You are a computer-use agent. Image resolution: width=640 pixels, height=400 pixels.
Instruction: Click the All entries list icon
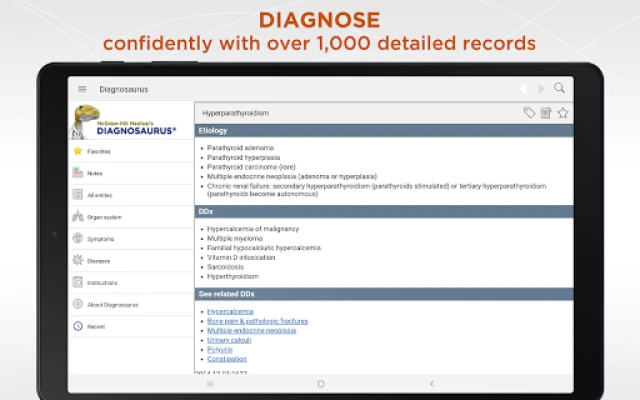tap(78, 194)
